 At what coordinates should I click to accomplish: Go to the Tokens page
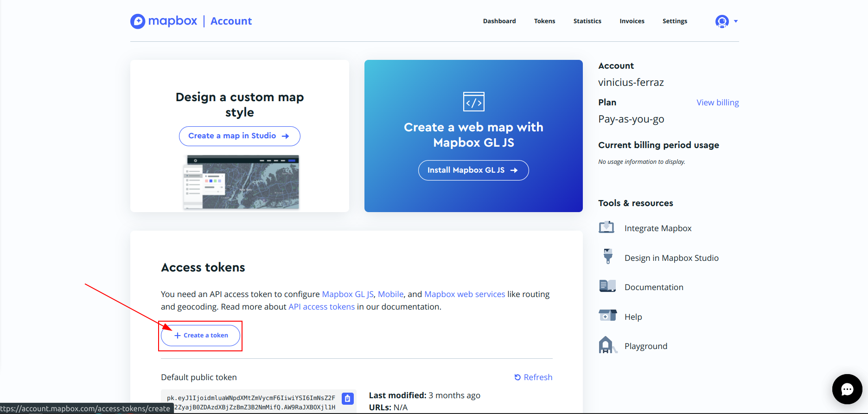[x=544, y=21]
